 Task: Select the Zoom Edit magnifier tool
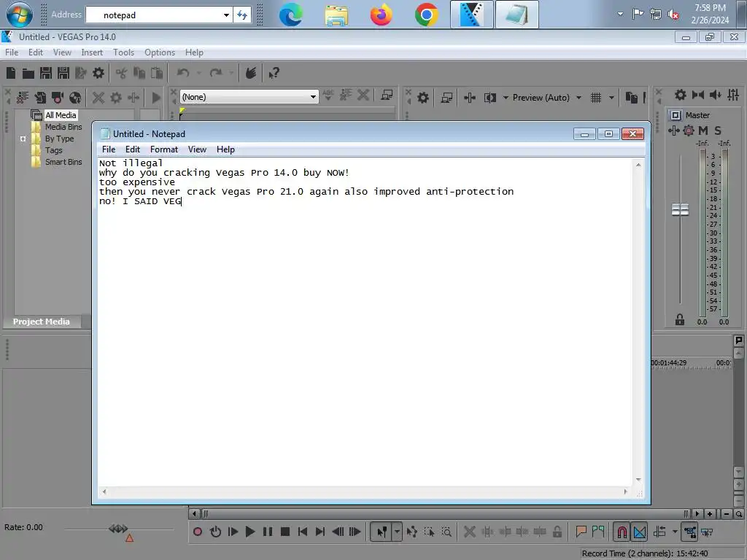[x=446, y=532]
